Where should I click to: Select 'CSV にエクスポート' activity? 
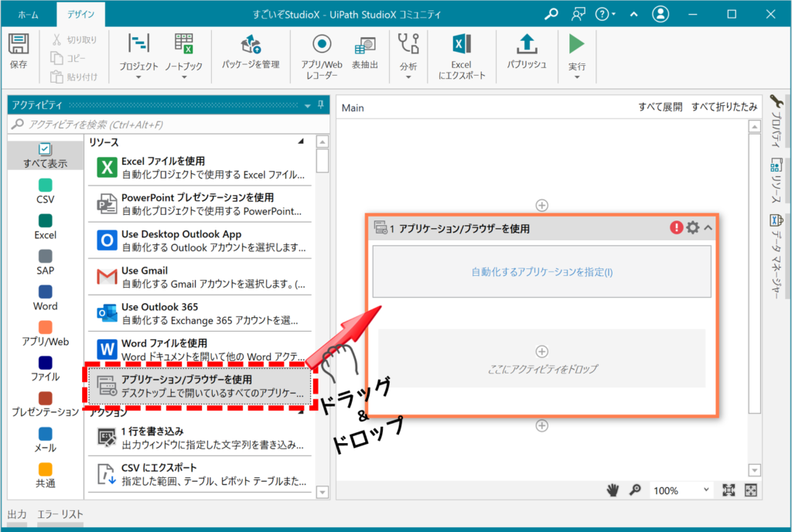(200, 474)
